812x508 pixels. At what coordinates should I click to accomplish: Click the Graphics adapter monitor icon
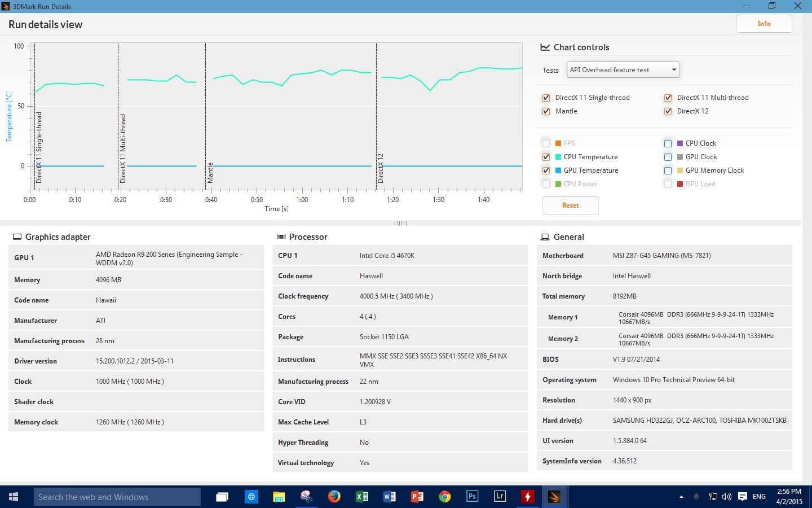click(17, 237)
